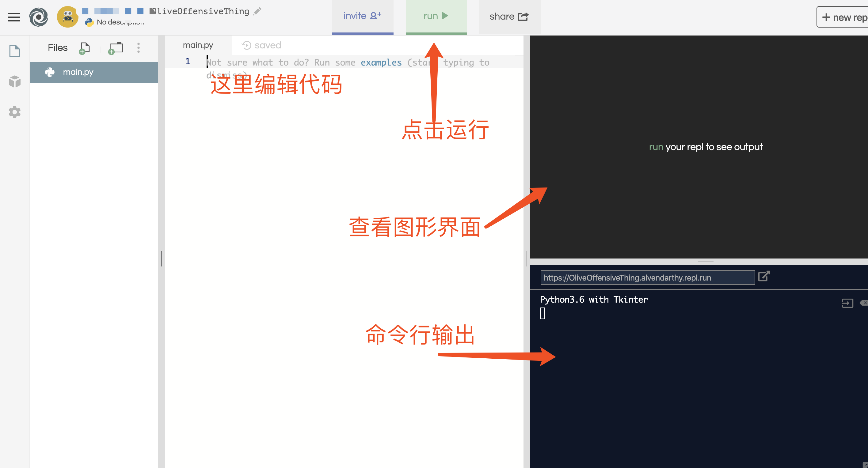Click the invite button
868x468 pixels.
click(363, 16)
